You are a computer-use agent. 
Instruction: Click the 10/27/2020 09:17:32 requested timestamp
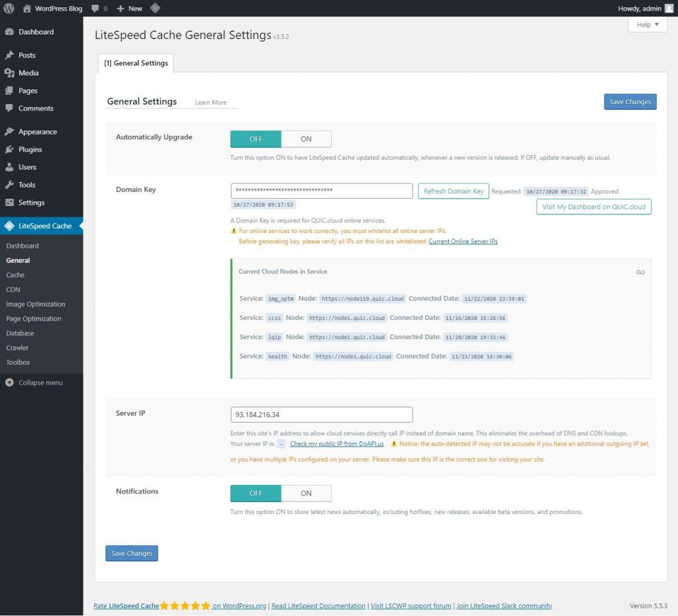[x=556, y=191]
